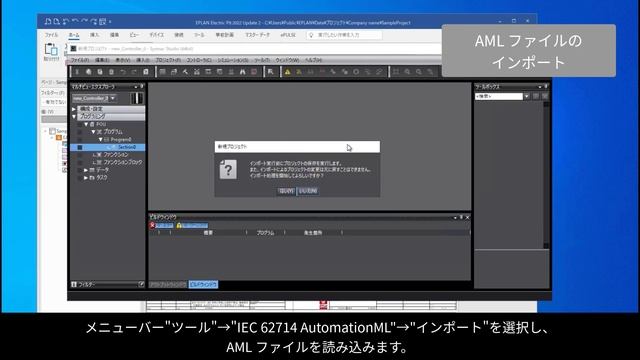640x360 pixels.
Task: Click the Redo arrow in Sysmac toolbar
Action: pos(134,72)
